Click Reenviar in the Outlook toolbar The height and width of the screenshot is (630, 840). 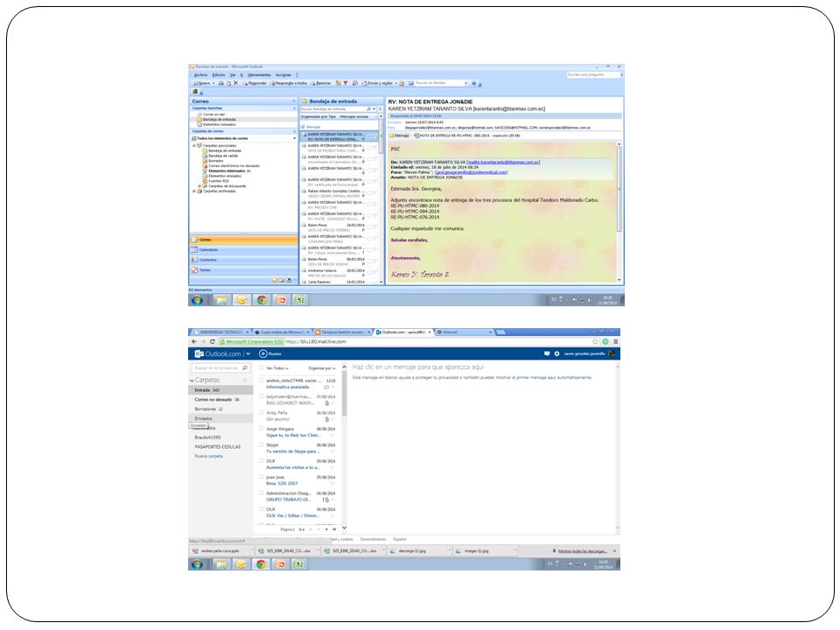click(321, 83)
